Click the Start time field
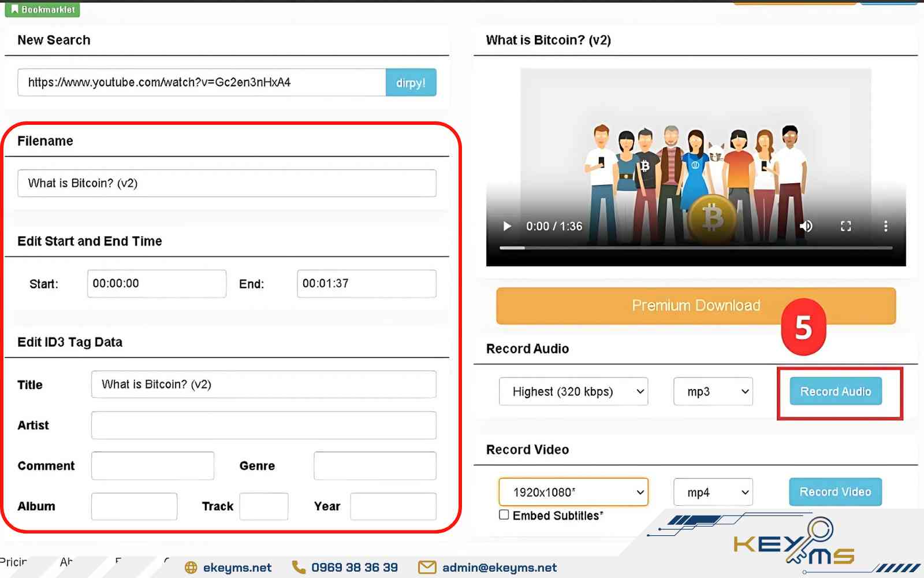 coord(157,284)
